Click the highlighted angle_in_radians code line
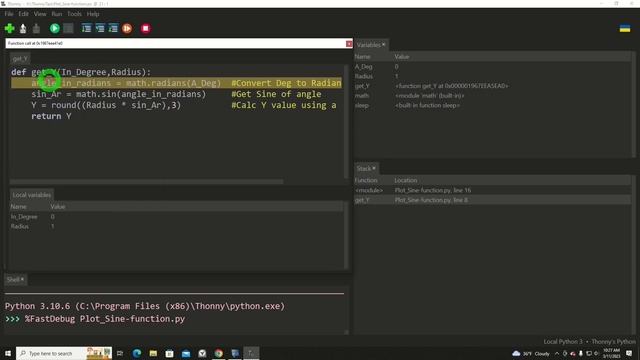Image resolution: width=640 pixels, height=360 pixels. coord(176,83)
